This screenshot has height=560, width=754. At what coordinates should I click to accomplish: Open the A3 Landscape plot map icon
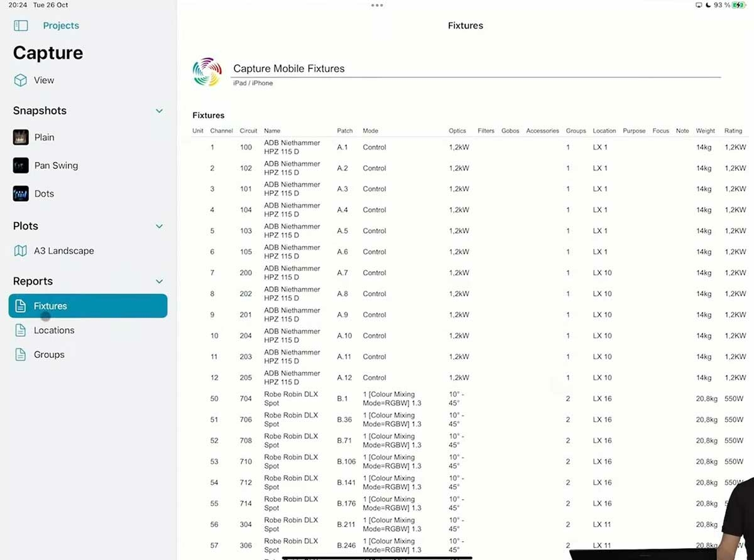[21, 251]
